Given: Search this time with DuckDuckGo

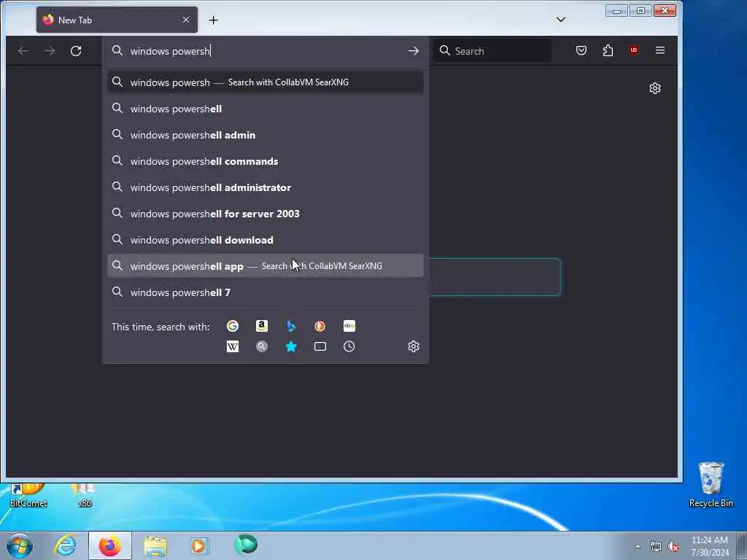Looking at the screenshot, I should coord(320,326).
